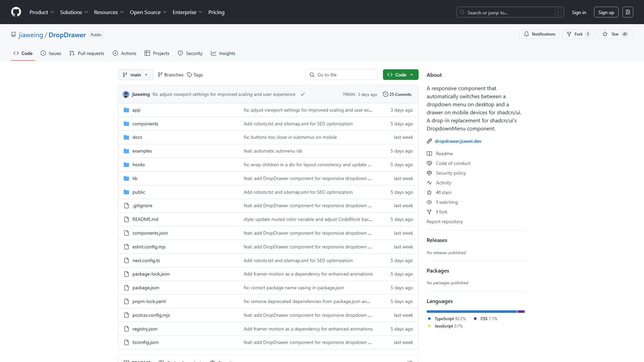This screenshot has height=362, width=644.
Task: Click the JavaScript 0.7% language entry
Action: pyautogui.click(x=445, y=326)
